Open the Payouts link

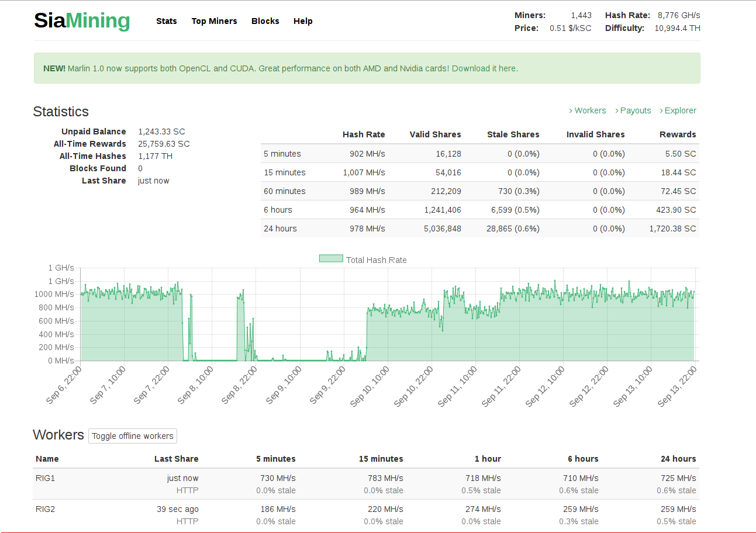pos(633,110)
